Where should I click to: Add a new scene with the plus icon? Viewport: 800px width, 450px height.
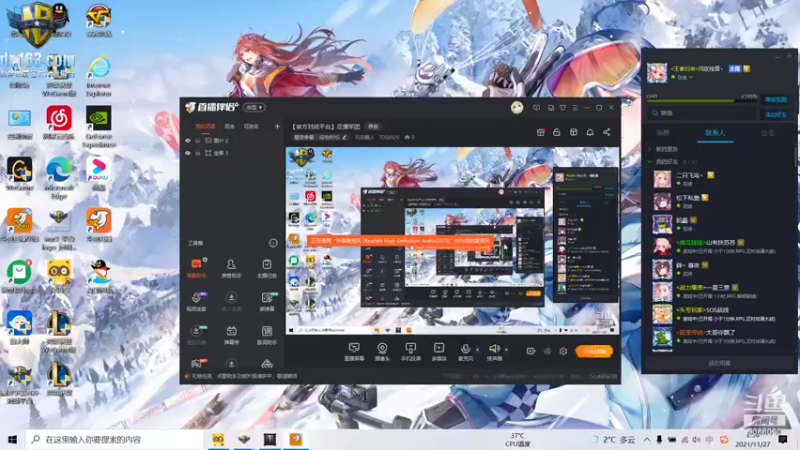[277, 126]
